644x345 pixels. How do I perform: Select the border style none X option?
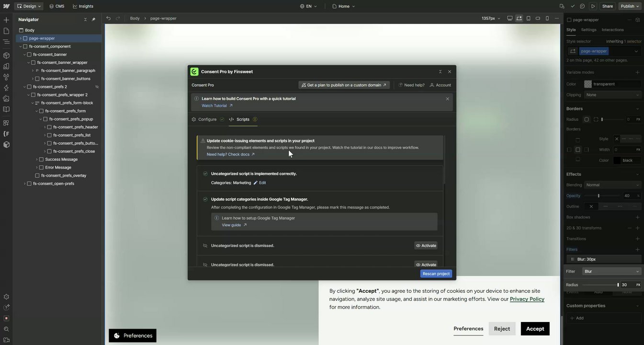[617, 139]
